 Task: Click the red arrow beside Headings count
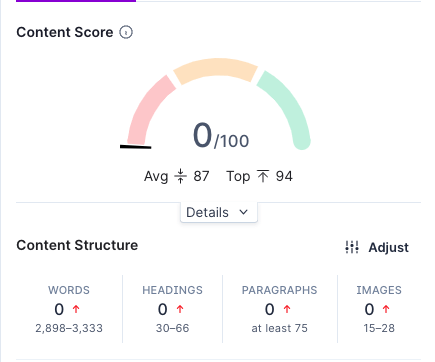pos(180,309)
